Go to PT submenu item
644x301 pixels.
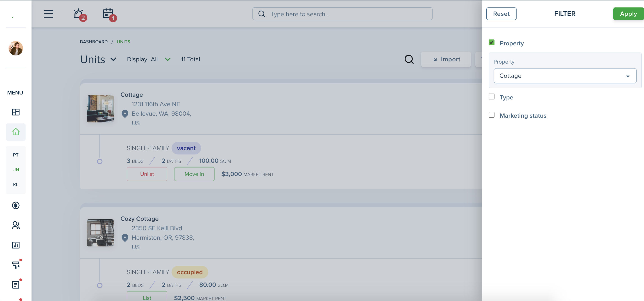tap(16, 155)
